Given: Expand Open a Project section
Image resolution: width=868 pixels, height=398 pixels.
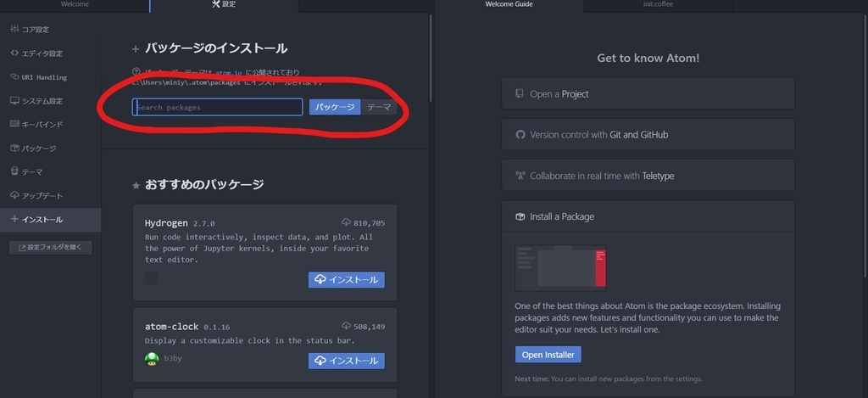Looking at the screenshot, I should pyautogui.click(x=648, y=93).
